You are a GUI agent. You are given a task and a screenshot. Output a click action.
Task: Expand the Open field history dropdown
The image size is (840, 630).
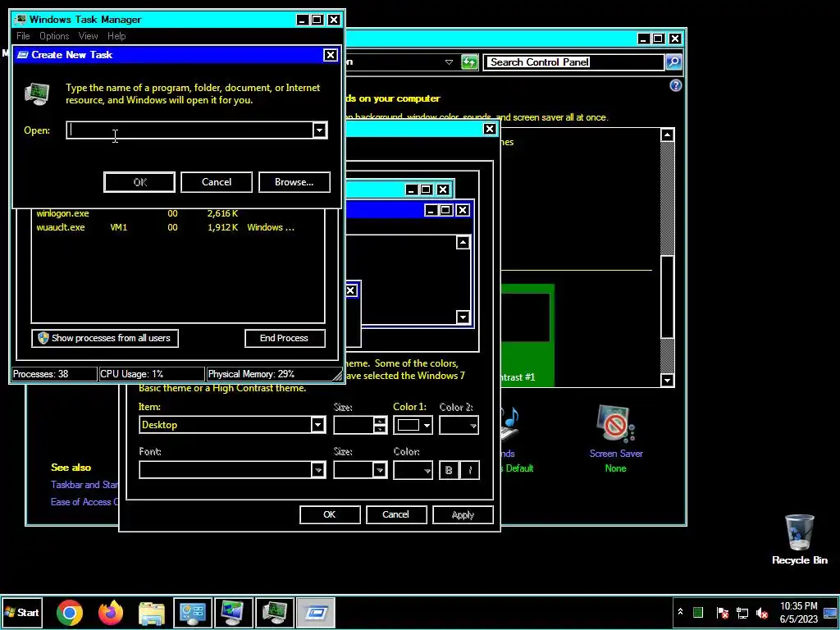click(320, 130)
